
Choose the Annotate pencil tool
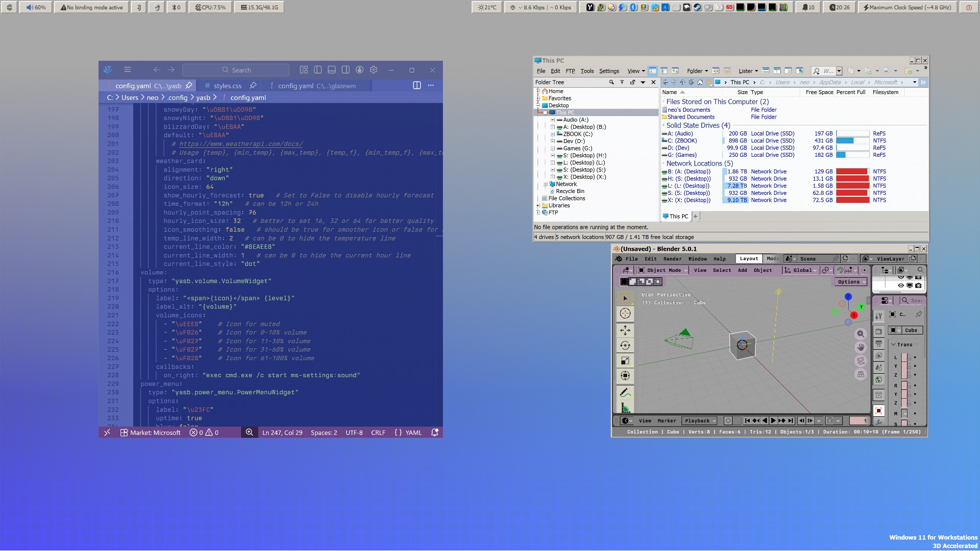click(625, 392)
